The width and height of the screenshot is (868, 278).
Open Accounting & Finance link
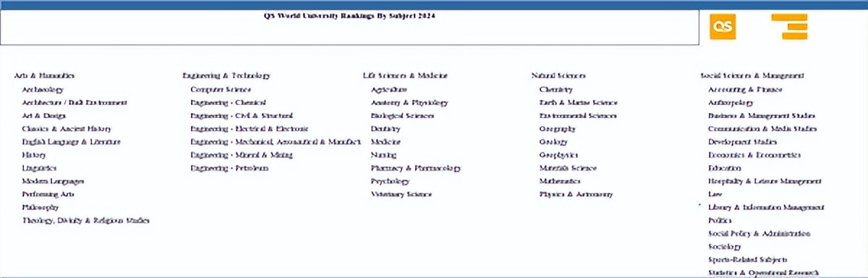tap(745, 90)
